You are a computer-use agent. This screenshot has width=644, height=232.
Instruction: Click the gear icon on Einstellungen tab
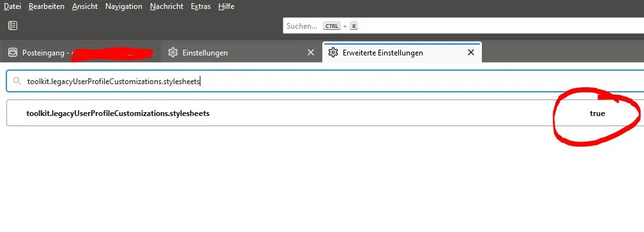pyautogui.click(x=173, y=52)
